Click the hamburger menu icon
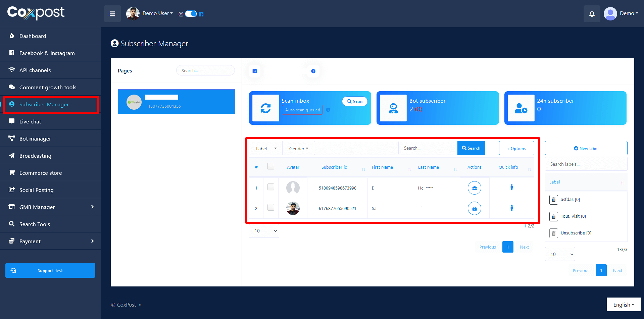The height and width of the screenshot is (319, 644). (112, 14)
